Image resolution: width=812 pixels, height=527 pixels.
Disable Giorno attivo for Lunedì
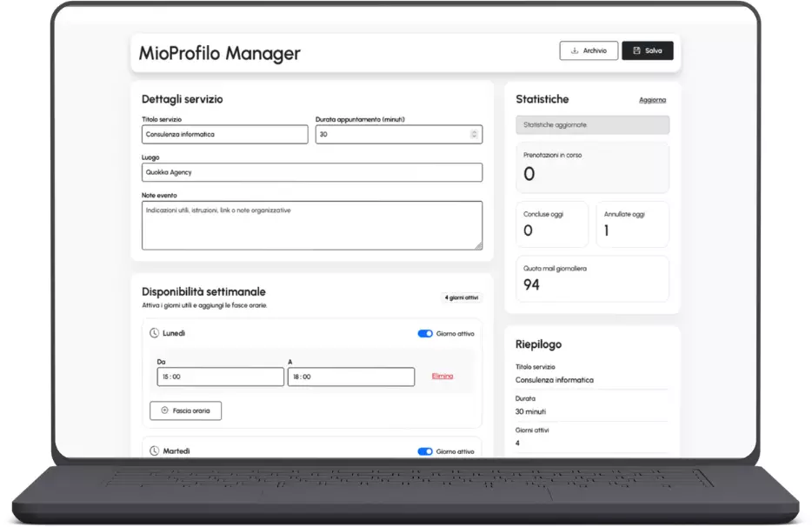click(x=425, y=333)
